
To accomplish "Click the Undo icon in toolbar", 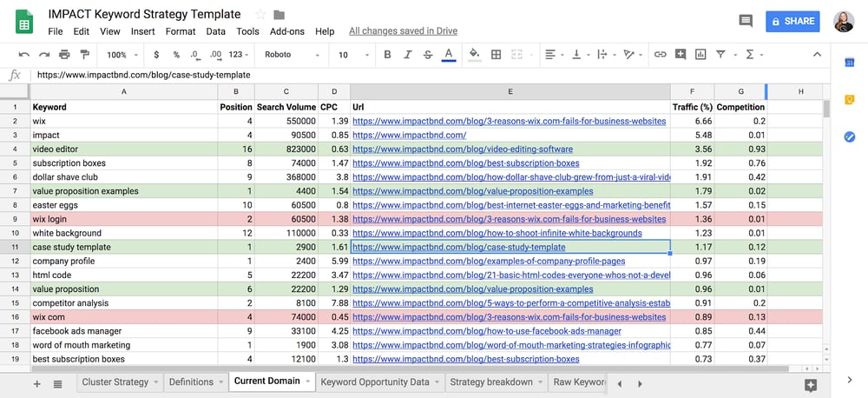I will tap(23, 55).
